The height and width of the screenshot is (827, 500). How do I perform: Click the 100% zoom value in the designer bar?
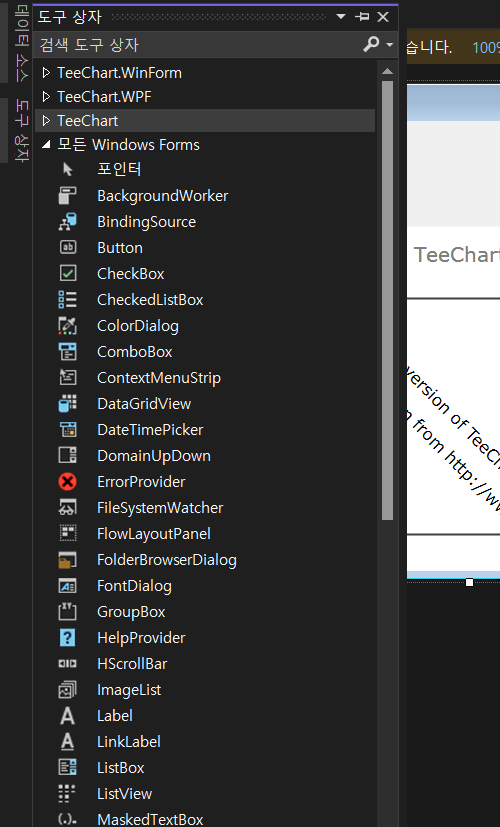pyautogui.click(x=486, y=47)
